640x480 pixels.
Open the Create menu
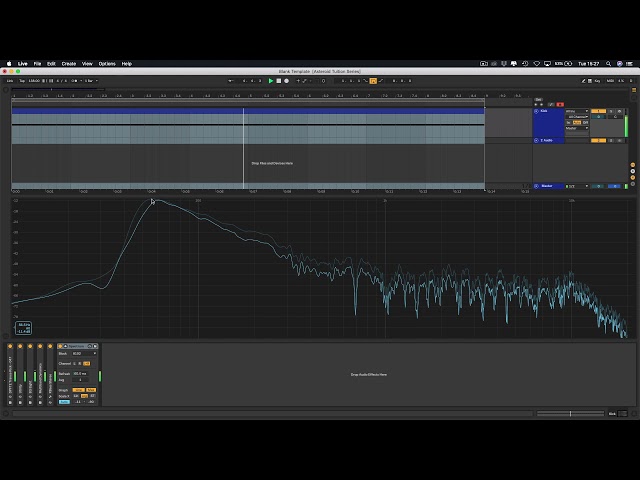coord(69,64)
